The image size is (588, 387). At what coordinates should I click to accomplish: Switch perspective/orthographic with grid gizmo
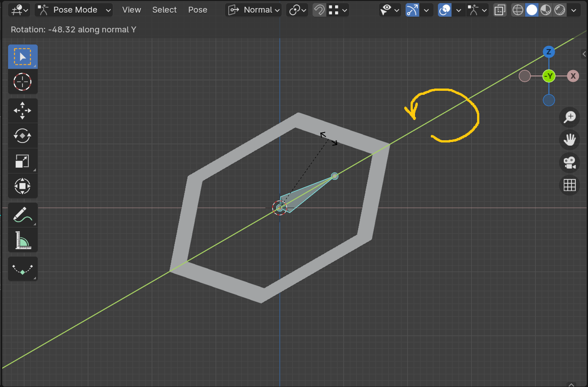coord(570,185)
